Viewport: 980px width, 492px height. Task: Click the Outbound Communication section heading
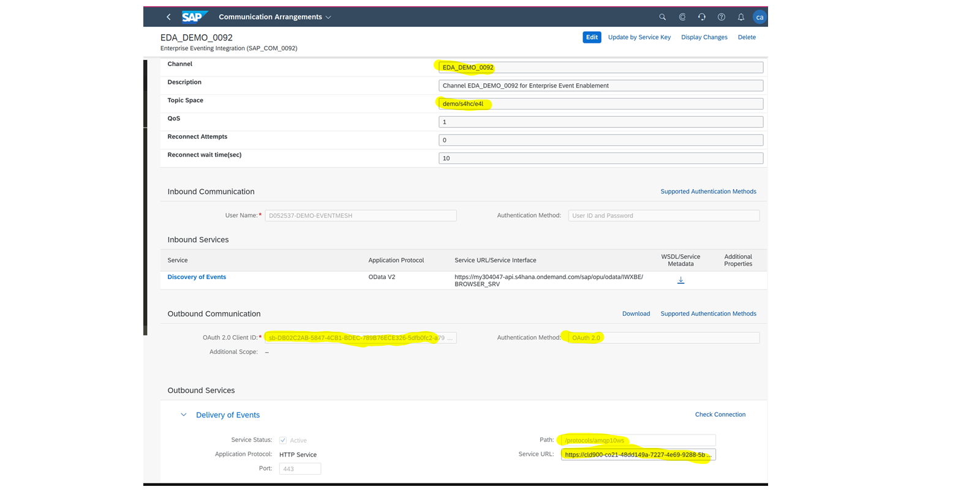214,314
